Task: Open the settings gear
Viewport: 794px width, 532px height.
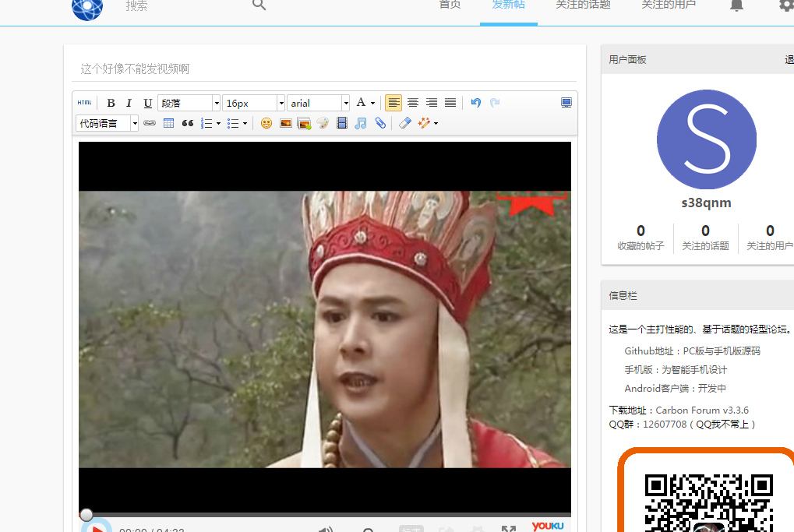Action: coord(786,5)
